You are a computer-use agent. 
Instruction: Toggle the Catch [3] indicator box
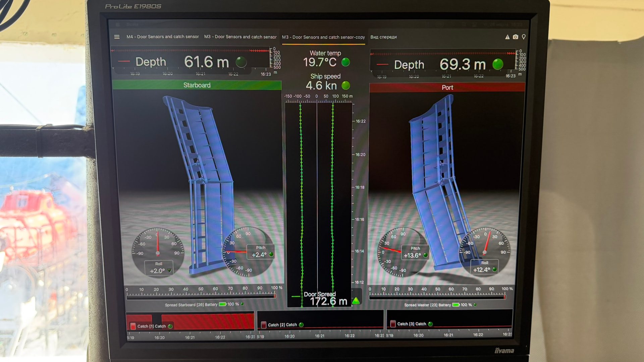click(x=393, y=324)
